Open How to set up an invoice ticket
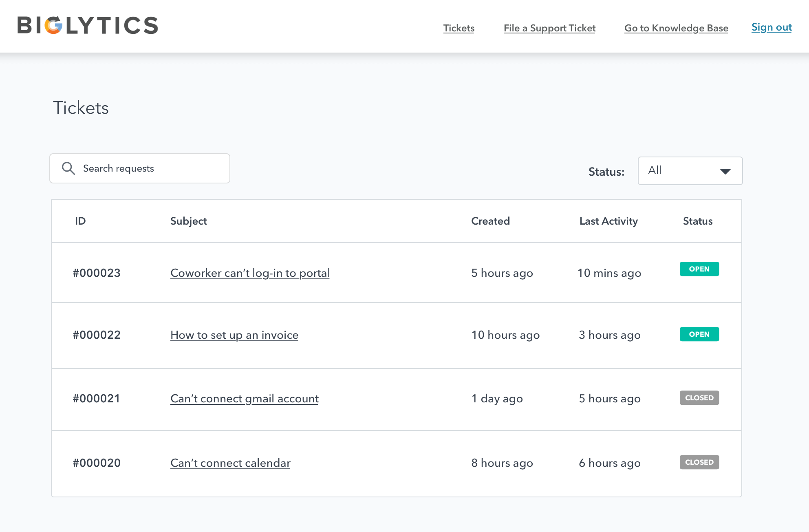This screenshot has height=532, width=809. pos(234,335)
